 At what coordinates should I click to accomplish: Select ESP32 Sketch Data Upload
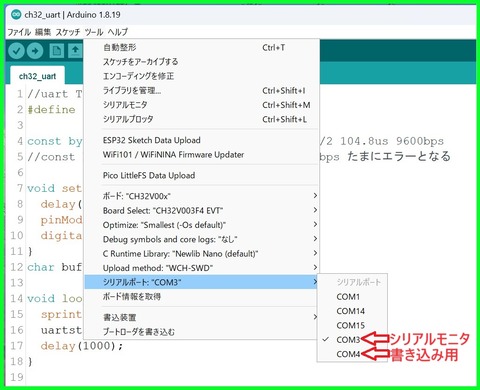coord(201,140)
